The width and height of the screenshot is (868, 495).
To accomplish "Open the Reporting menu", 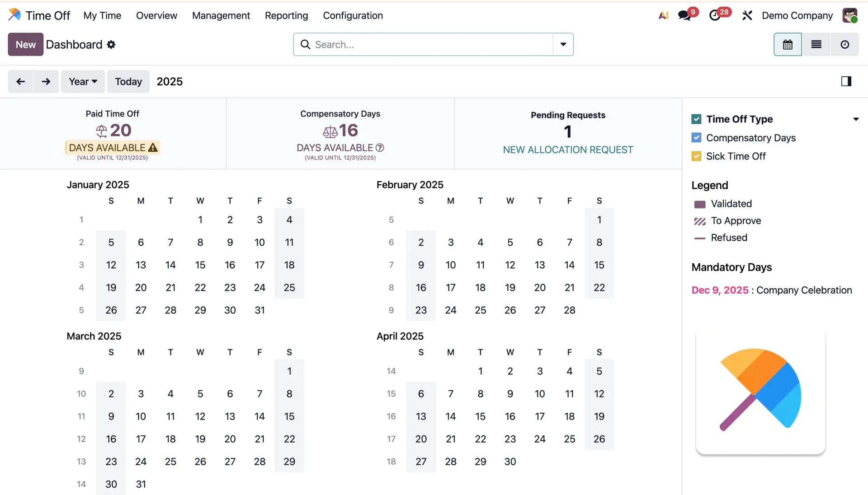I will [286, 15].
